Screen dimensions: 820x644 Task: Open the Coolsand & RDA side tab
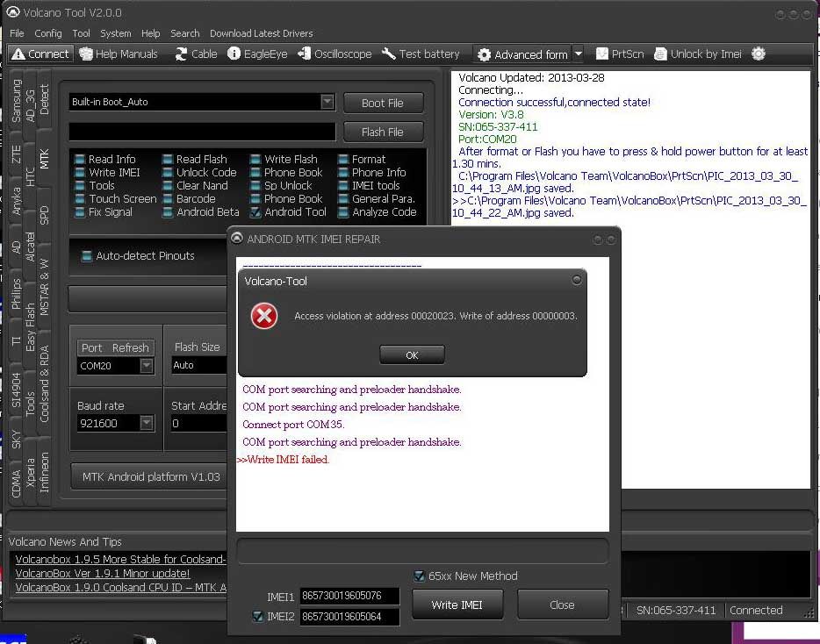pos(45,384)
